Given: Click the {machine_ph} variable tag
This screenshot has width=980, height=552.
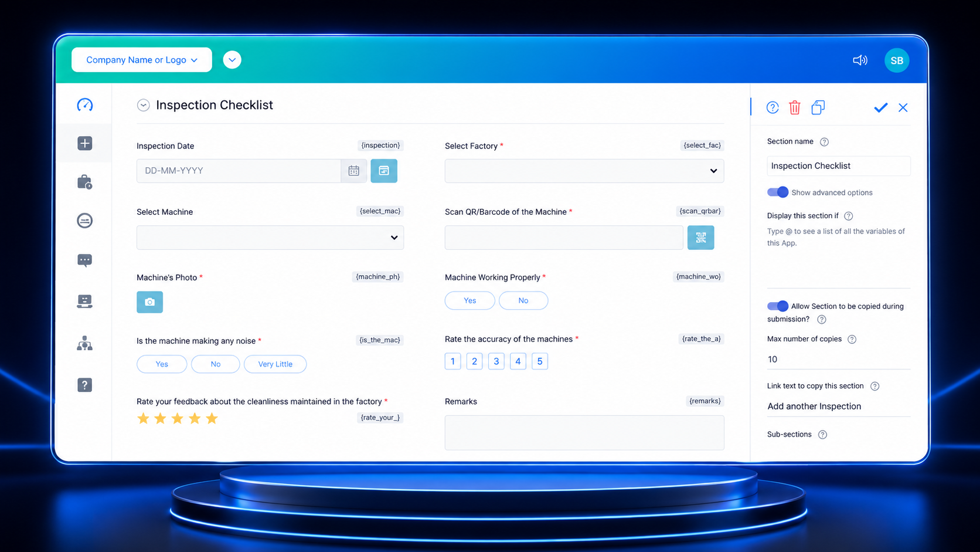Looking at the screenshot, I should click(x=378, y=277).
